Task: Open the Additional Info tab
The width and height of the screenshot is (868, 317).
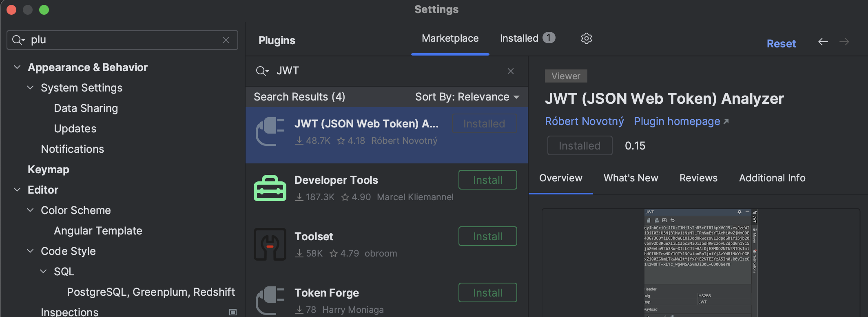Action: [x=772, y=178]
